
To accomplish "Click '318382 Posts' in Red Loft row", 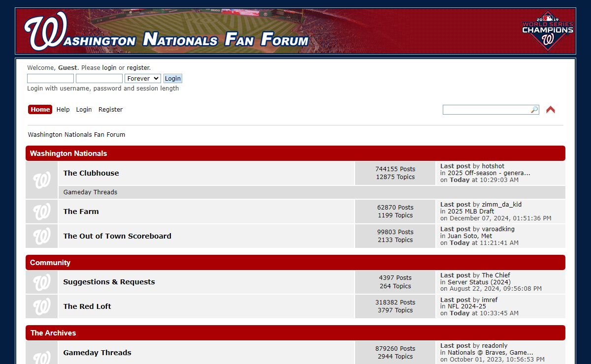I will pyautogui.click(x=395, y=303).
